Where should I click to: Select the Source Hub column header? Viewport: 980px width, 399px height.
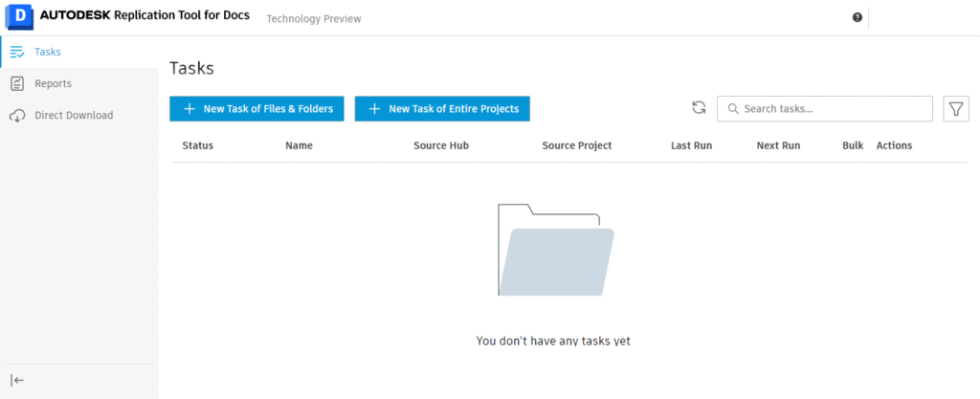tap(440, 145)
